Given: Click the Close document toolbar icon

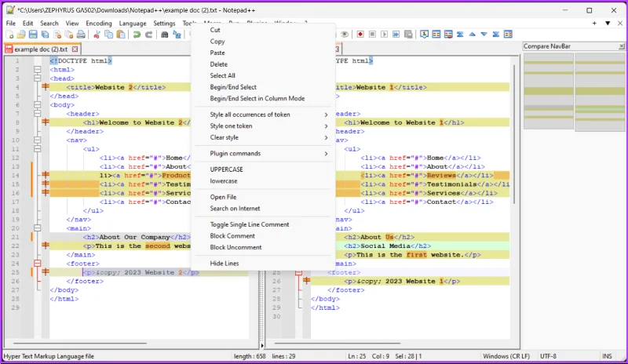Looking at the screenshot, I should 57,35.
